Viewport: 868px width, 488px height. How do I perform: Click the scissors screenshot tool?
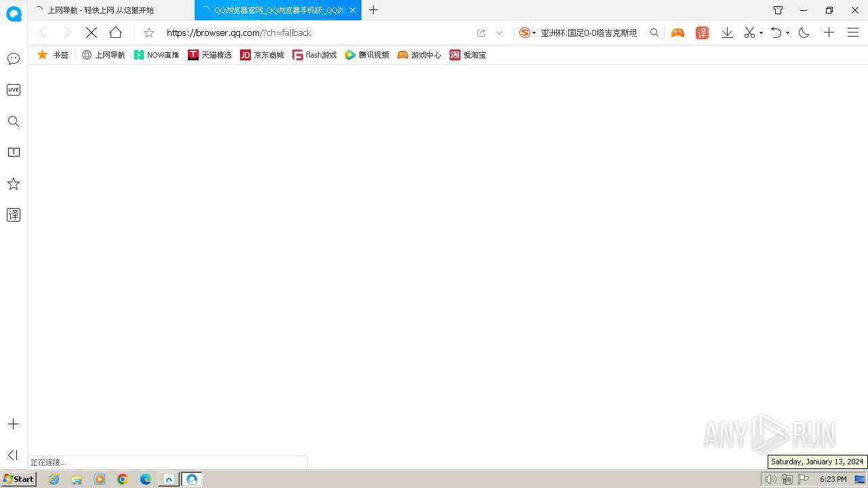[749, 33]
